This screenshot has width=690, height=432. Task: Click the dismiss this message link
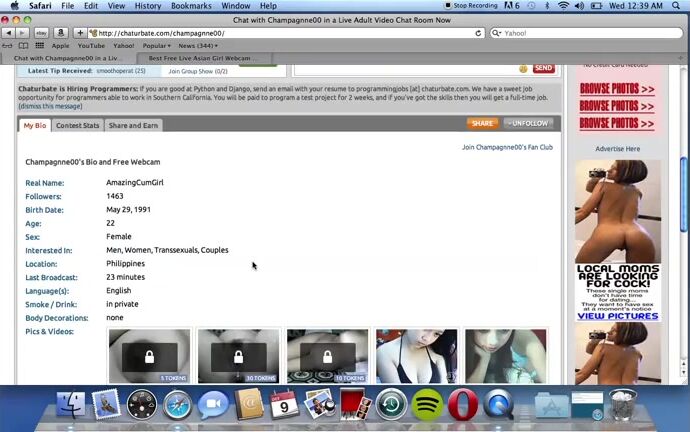click(50, 106)
